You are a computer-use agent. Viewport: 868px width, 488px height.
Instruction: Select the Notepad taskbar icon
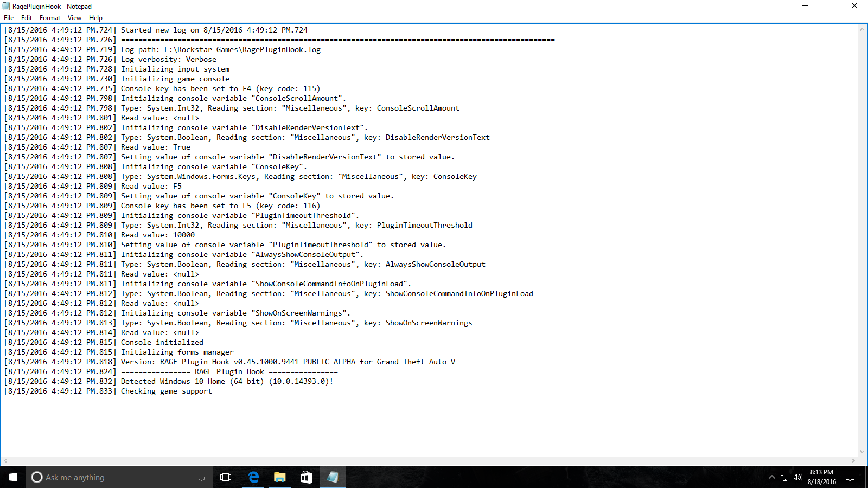(333, 477)
